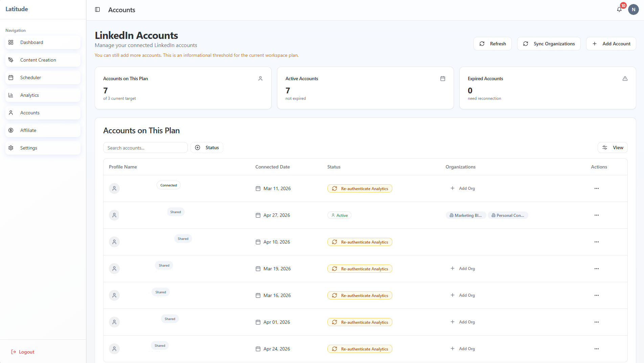Open the View options menu
Screen dimensions: 644x363
tap(613, 148)
